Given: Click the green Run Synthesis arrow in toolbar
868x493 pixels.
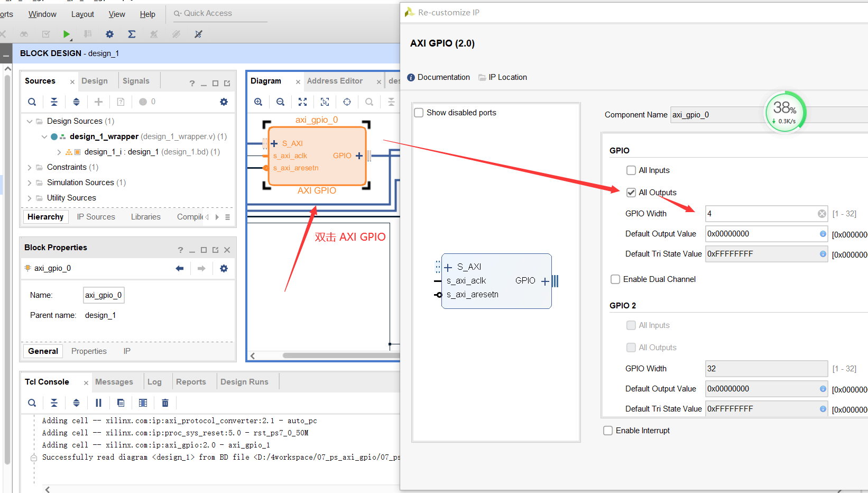Looking at the screenshot, I should (x=66, y=34).
